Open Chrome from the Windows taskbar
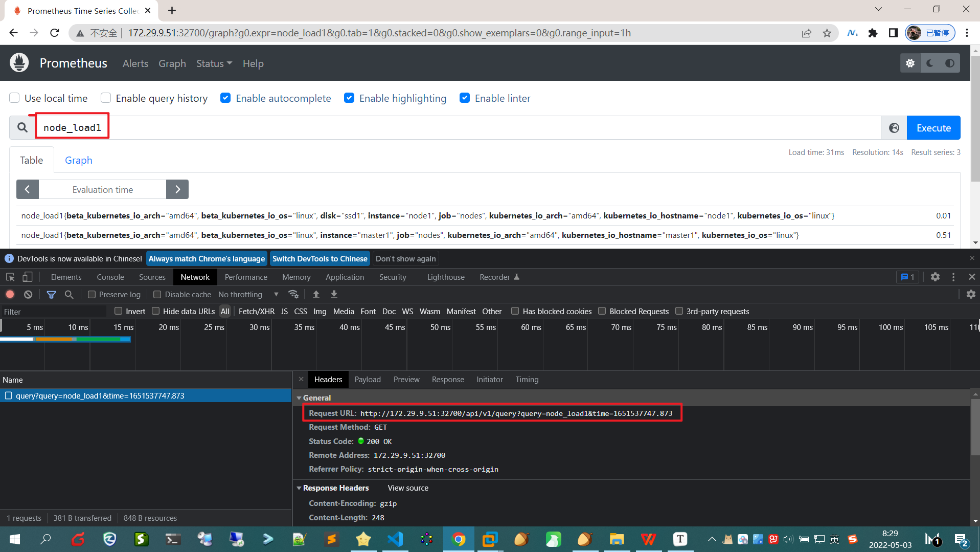The height and width of the screenshot is (552, 980). point(459,539)
